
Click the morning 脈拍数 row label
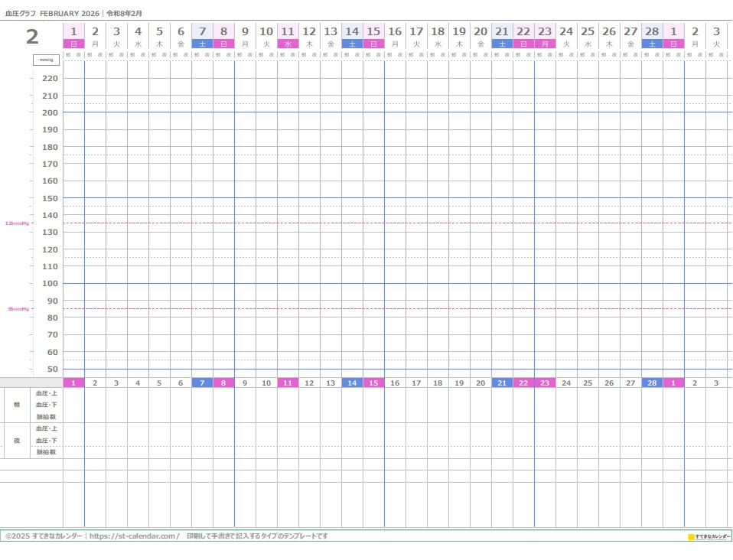(x=47, y=417)
